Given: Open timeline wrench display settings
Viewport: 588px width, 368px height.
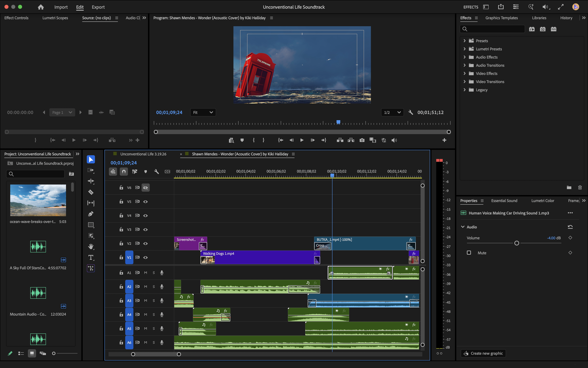Looking at the screenshot, I should point(156,172).
